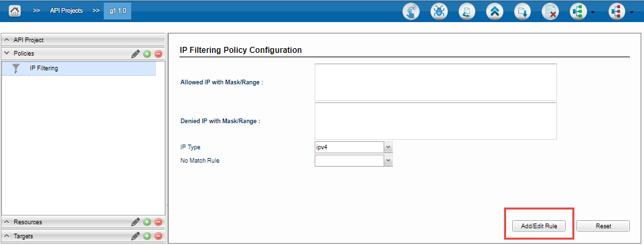Edit policies with the pencil icon
Viewport: 644px width, 245px height.
coord(135,54)
